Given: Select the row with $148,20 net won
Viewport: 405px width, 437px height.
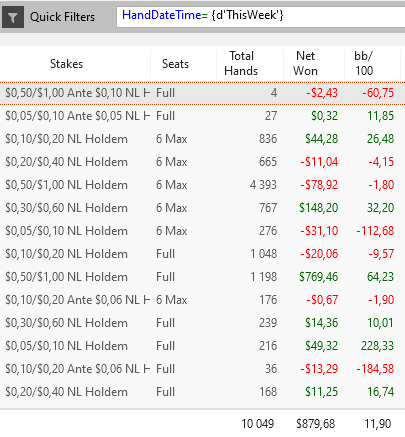Looking at the screenshot, I should click(x=202, y=208).
